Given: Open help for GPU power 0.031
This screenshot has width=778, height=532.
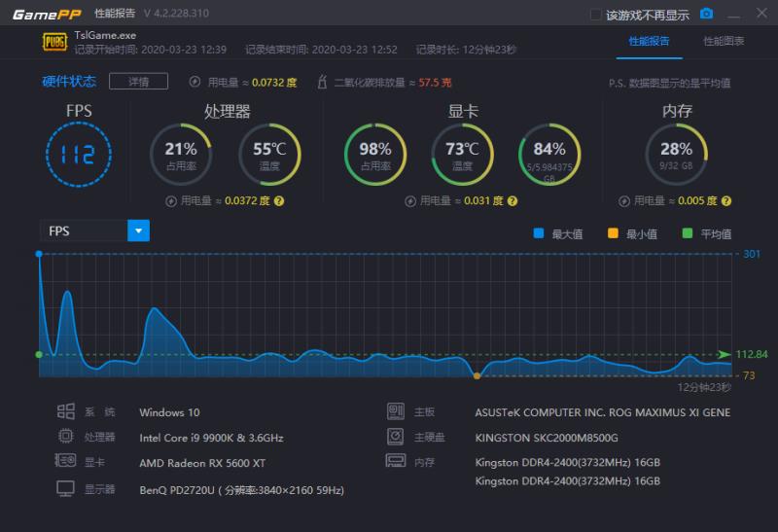Looking at the screenshot, I should [513, 201].
